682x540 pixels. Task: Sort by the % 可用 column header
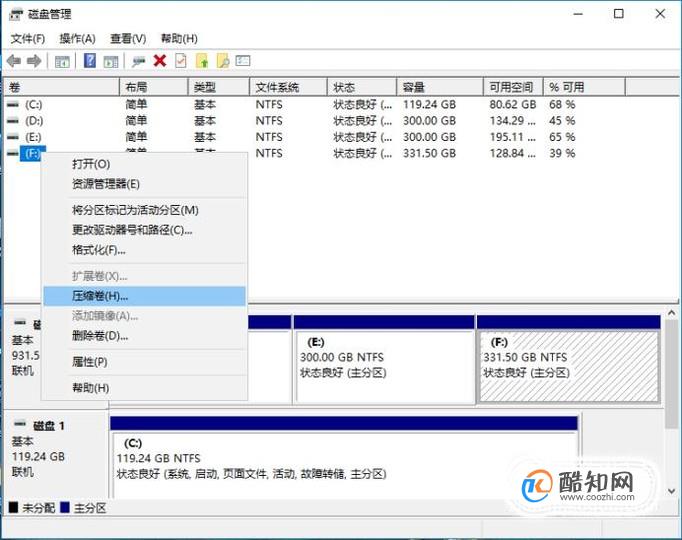pos(585,87)
